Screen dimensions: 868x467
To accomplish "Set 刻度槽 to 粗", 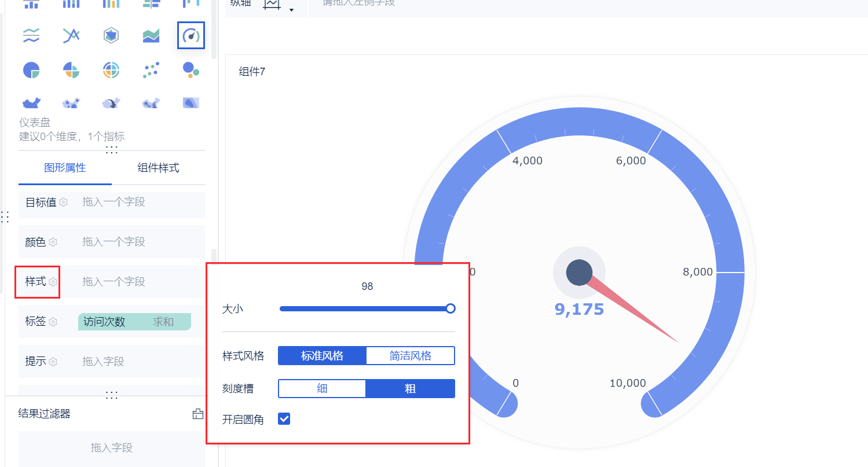I will pyautogui.click(x=411, y=389).
